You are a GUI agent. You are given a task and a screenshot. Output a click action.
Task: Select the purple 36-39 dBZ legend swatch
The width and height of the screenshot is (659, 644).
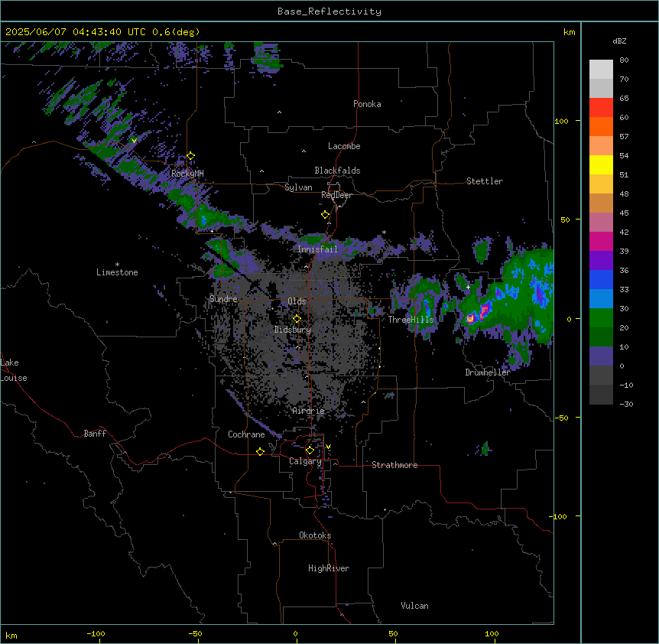[x=601, y=261]
